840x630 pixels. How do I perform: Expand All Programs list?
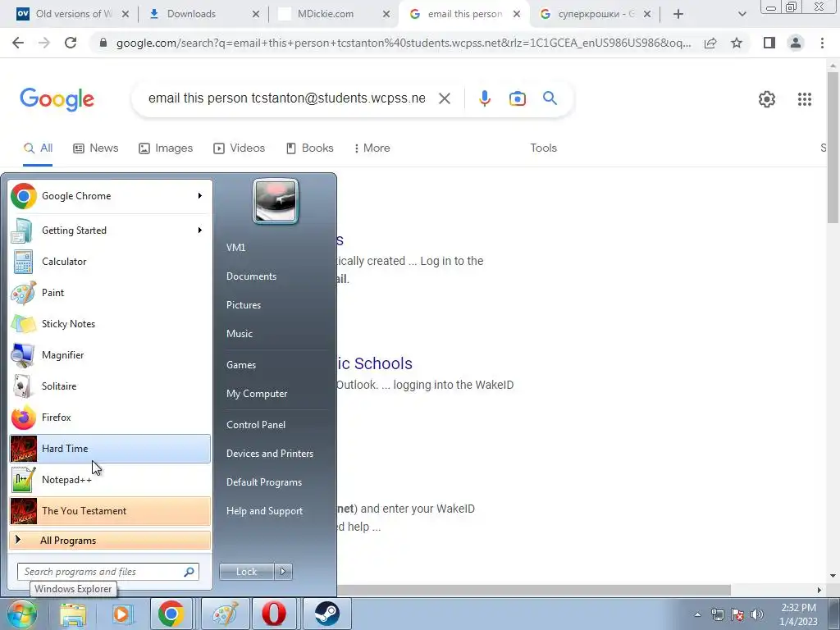point(110,540)
